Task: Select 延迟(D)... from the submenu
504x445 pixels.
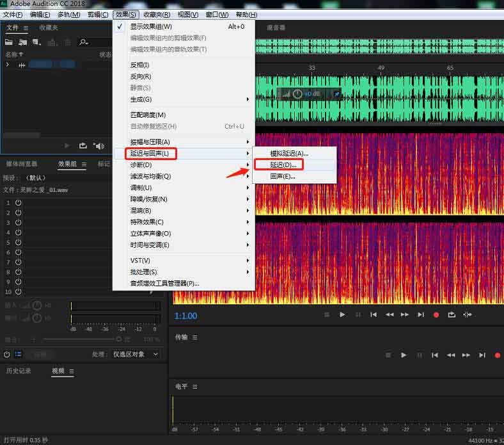Action: (283, 165)
